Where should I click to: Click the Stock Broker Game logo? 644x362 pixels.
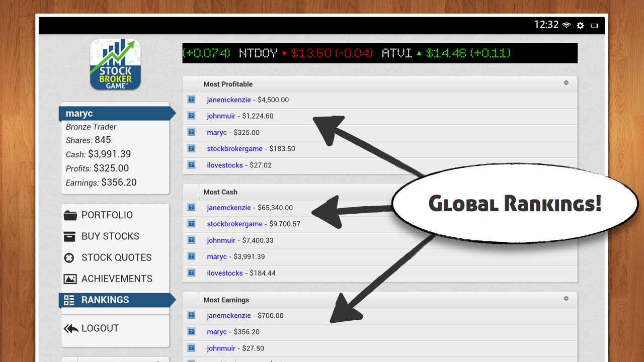click(x=115, y=63)
